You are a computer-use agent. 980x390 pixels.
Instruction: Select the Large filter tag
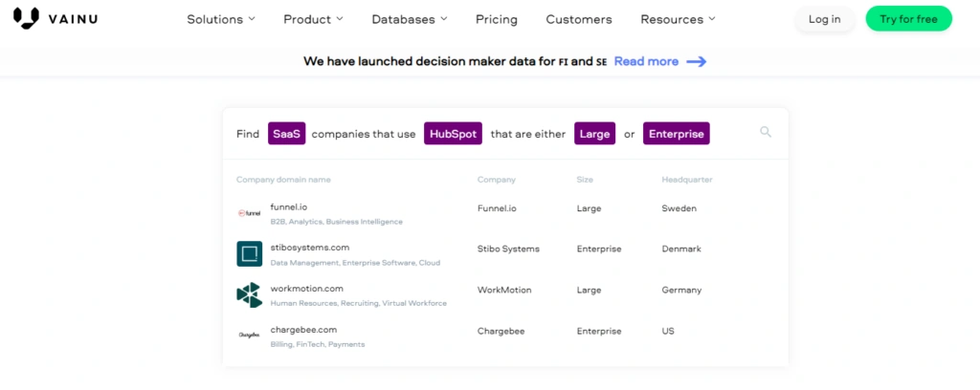(594, 134)
